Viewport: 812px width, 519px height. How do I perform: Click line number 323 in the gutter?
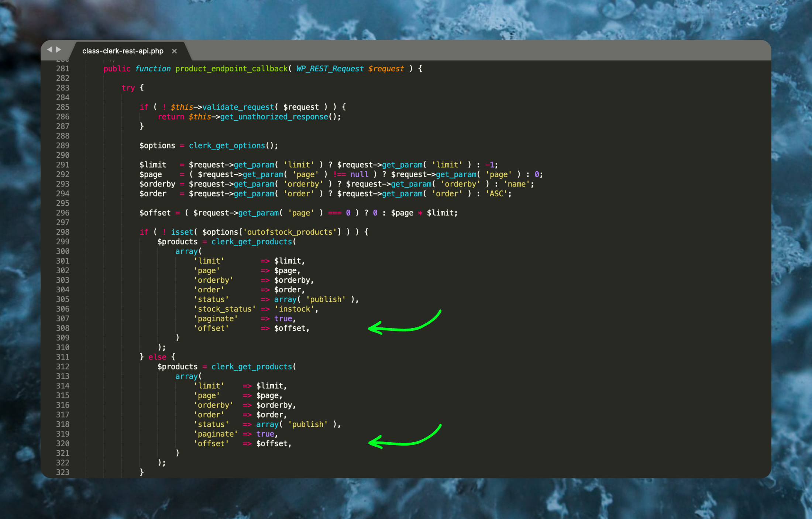(62, 472)
